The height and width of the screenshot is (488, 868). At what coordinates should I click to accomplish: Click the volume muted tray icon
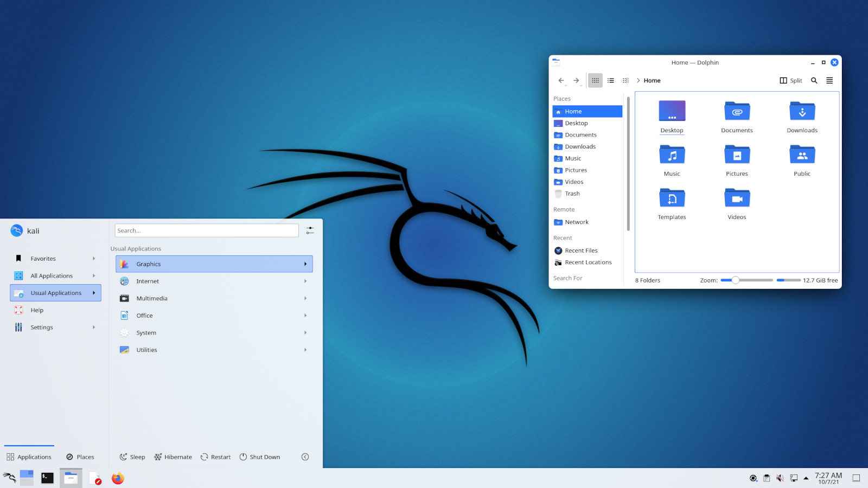[780, 478]
